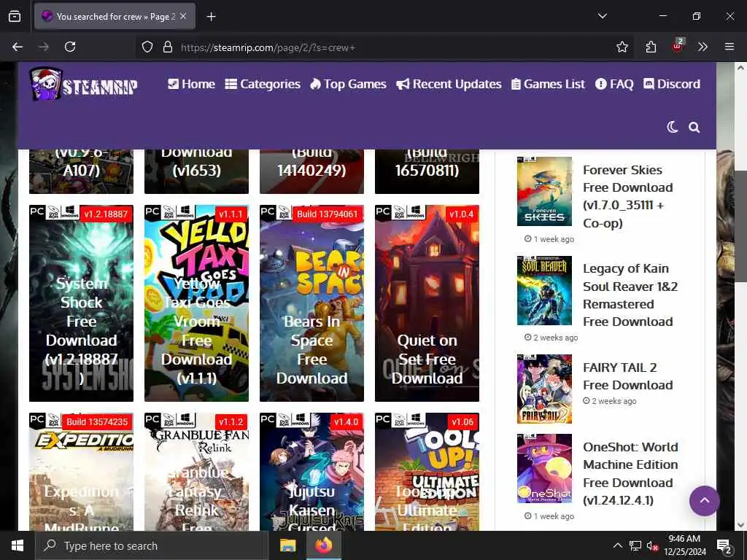Click the Build 13794061 version badge

click(327, 214)
